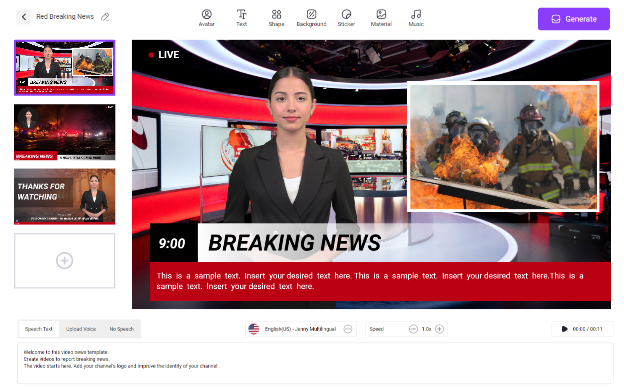The height and width of the screenshot is (390, 624).
Task: Click the Generate button
Action: click(573, 19)
